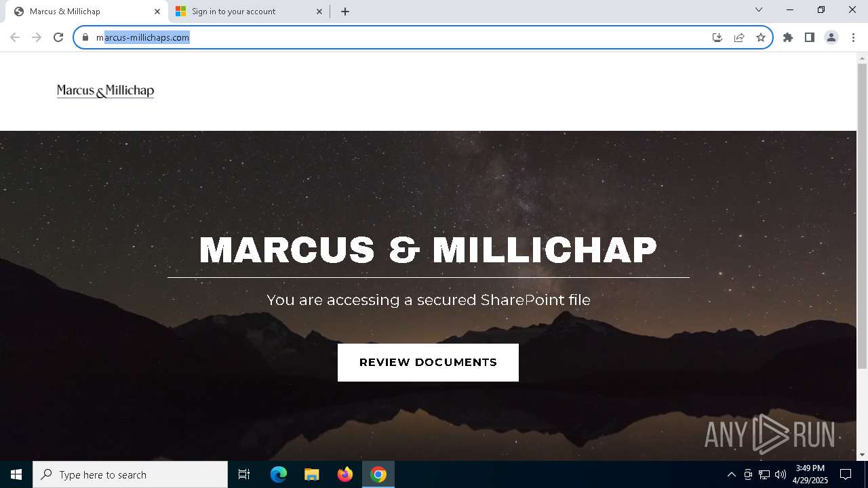868x488 pixels.
Task: Click the page vertical scrollbar thumb
Action: [862, 216]
